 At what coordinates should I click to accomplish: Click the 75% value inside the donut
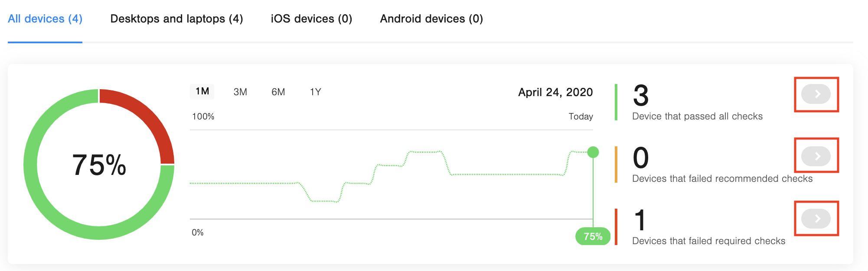[x=99, y=165]
